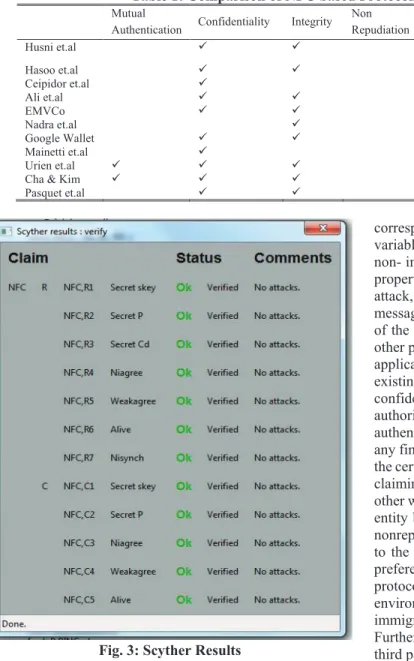The height and width of the screenshot is (661, 414).
Task: Click Mainetti et.al's Confidentiality checkmark
Action: click(203, 150)
